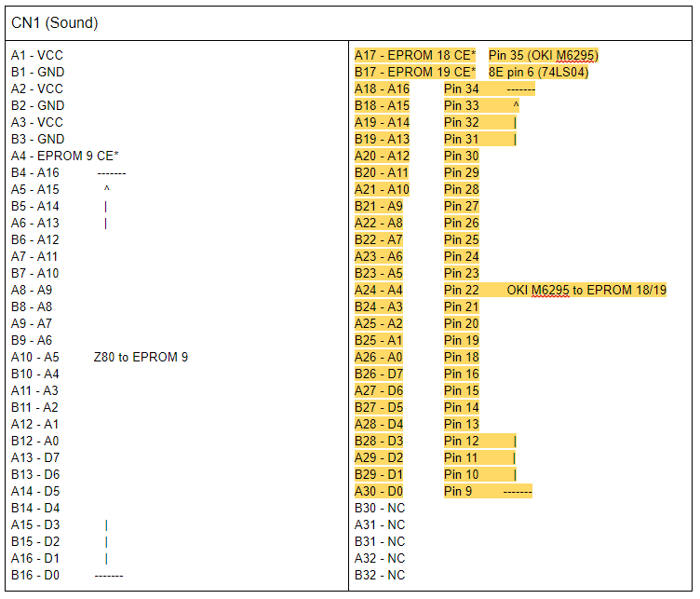Click the Pin 34 highlighted text
The height and width of the screenshot is (599, 700).
[462, 89]
